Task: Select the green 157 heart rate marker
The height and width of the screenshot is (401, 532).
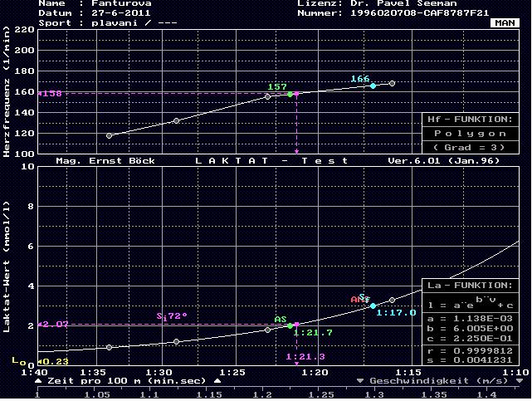Action: click(x=290, y=95)
